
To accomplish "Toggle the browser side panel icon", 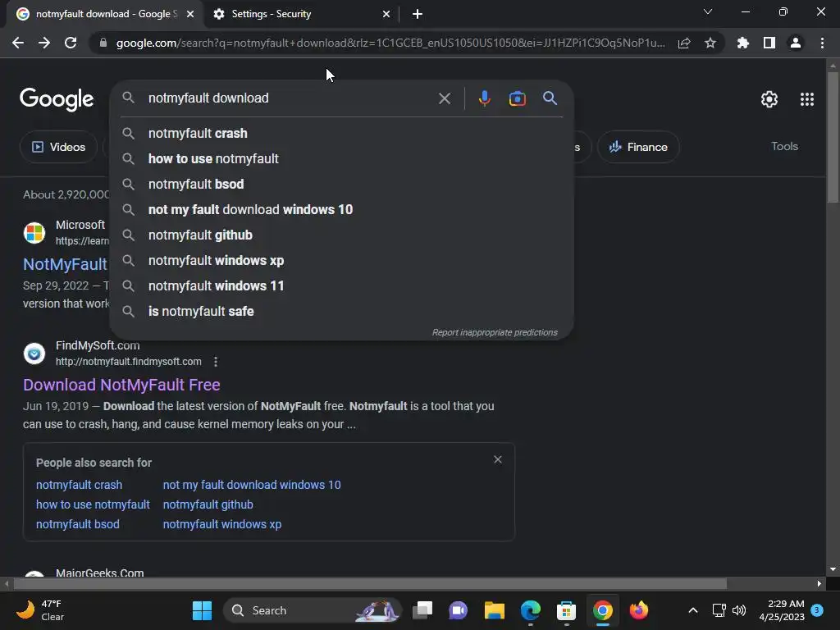I will (769, 43).
